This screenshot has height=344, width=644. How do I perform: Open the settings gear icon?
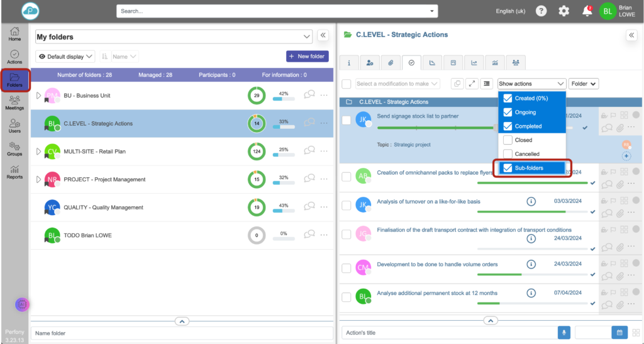coord(564,11)
